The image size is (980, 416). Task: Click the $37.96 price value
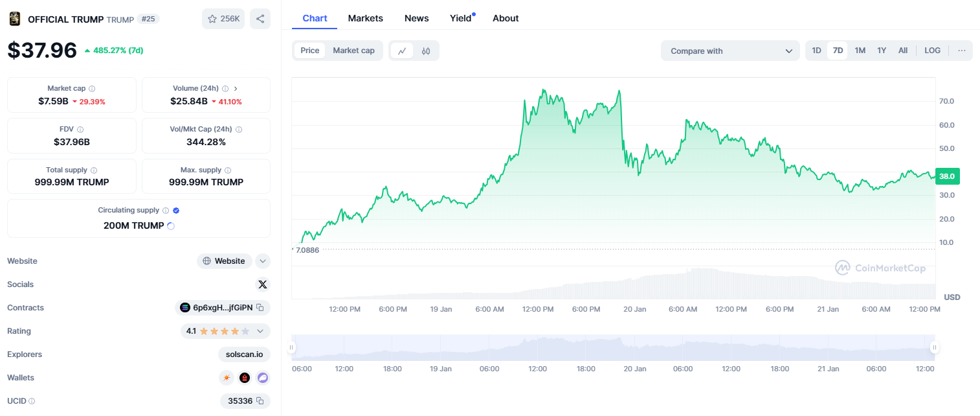click(42, 51)
